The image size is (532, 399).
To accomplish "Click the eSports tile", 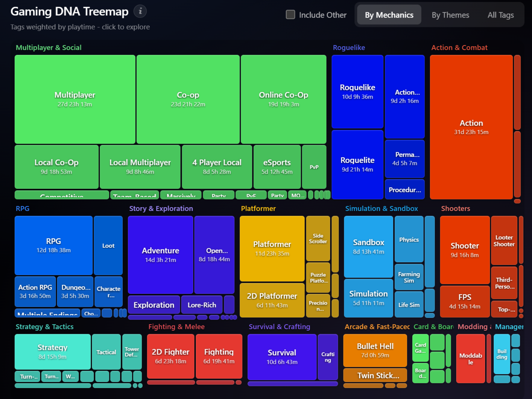I will 277,167.
